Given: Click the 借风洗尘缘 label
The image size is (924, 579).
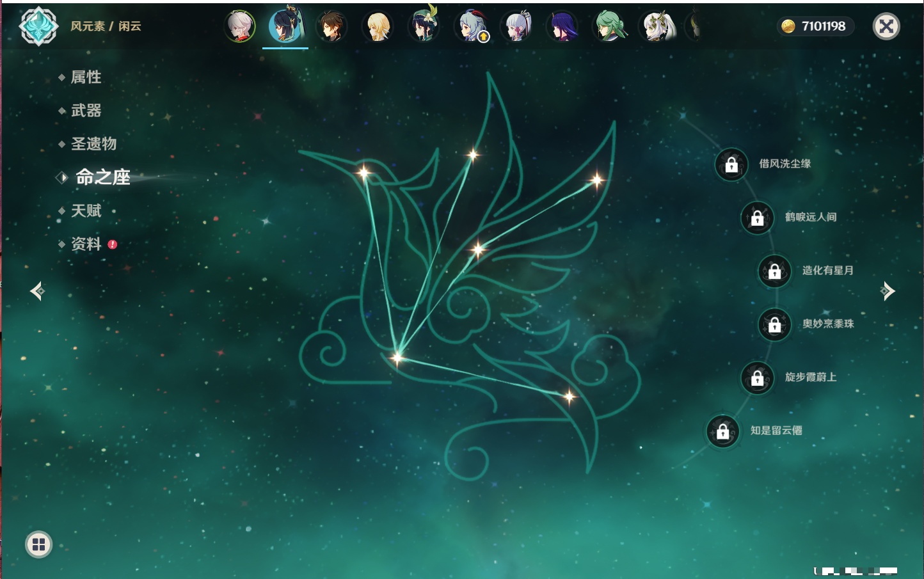Looking at the screenshot, I should tap(785, 164).
